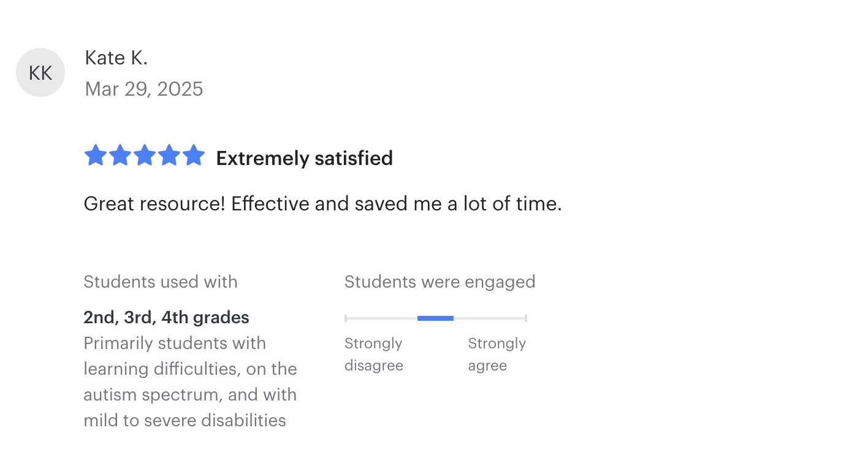Click the fifth blue rating star

tap(194, 155)
